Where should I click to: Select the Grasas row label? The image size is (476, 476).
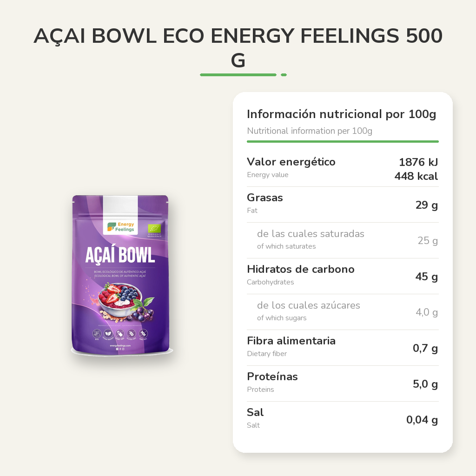click(x=264, y=198)
